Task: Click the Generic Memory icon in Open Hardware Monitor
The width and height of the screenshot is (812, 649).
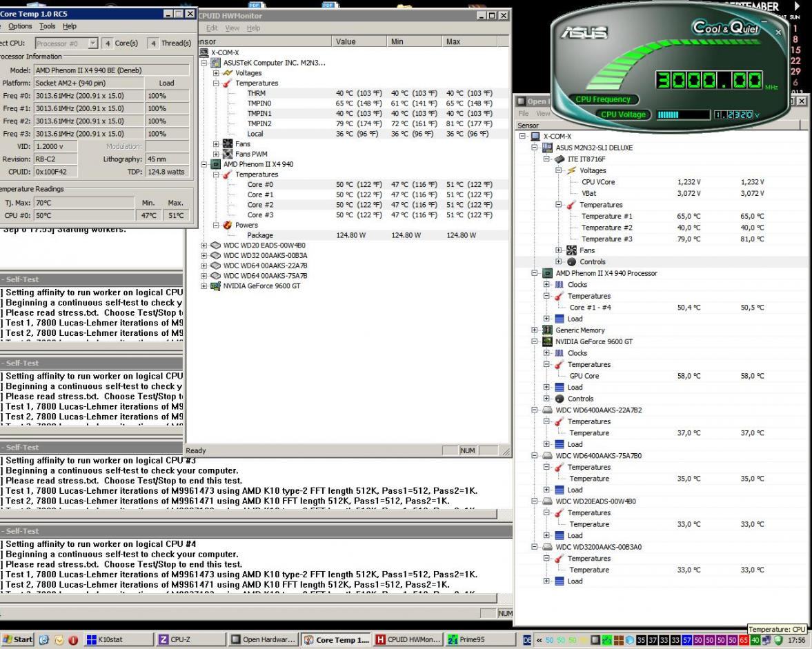Action: point(547,330)
